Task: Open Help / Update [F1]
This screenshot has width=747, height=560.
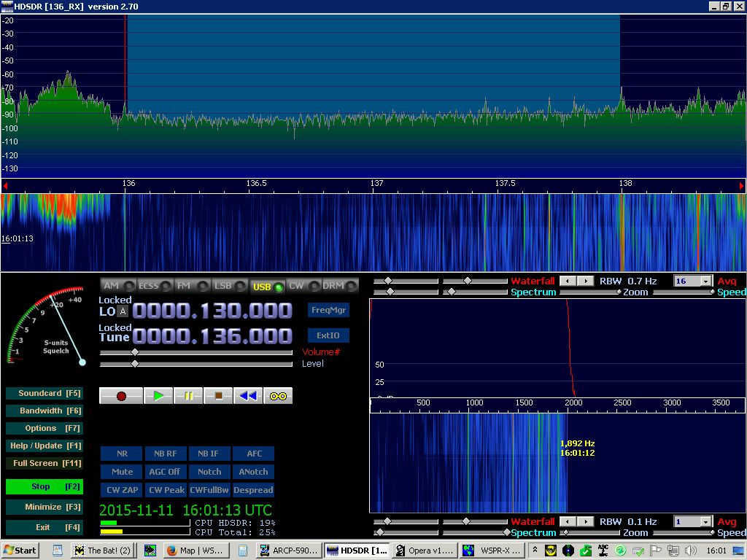Action: tap(44, 446)
